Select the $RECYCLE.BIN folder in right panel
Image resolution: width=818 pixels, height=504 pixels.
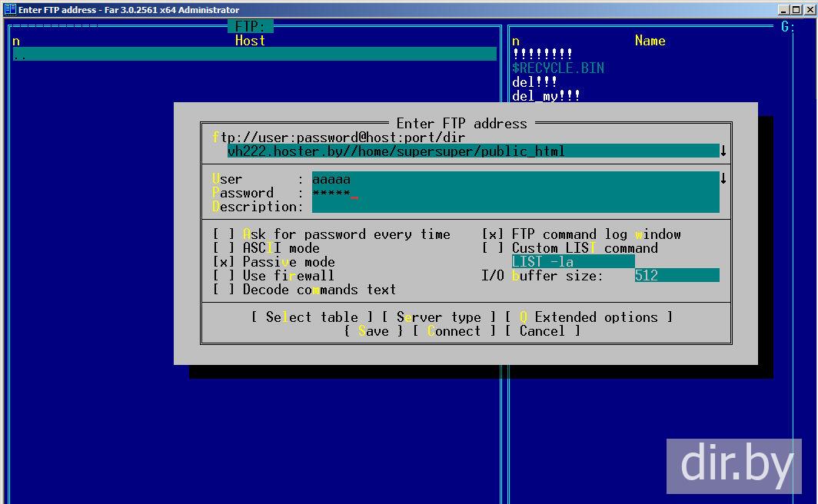coord(558,68)
